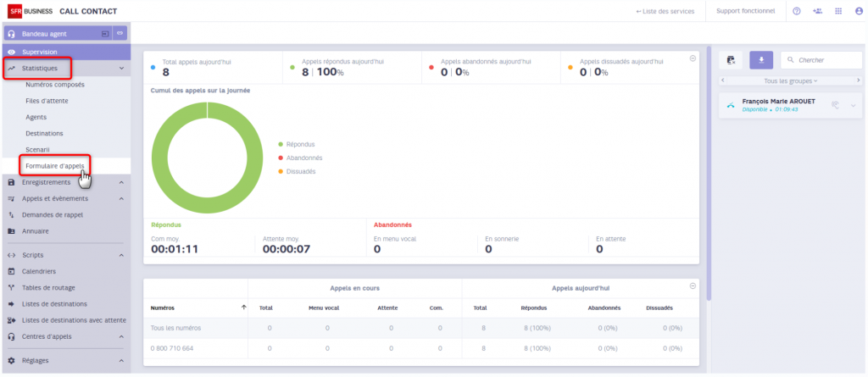The width and height of the screenshot is (868, 377).
Task: Click the Chercher search field
Action: (821, 60)
